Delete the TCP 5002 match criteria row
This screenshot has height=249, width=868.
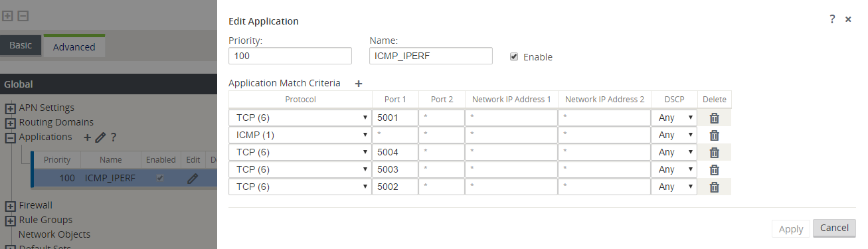(x=715, y=187)
